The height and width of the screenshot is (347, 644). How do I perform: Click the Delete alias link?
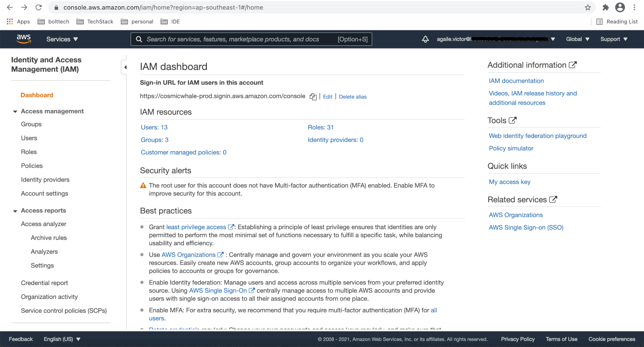(353, 97)
